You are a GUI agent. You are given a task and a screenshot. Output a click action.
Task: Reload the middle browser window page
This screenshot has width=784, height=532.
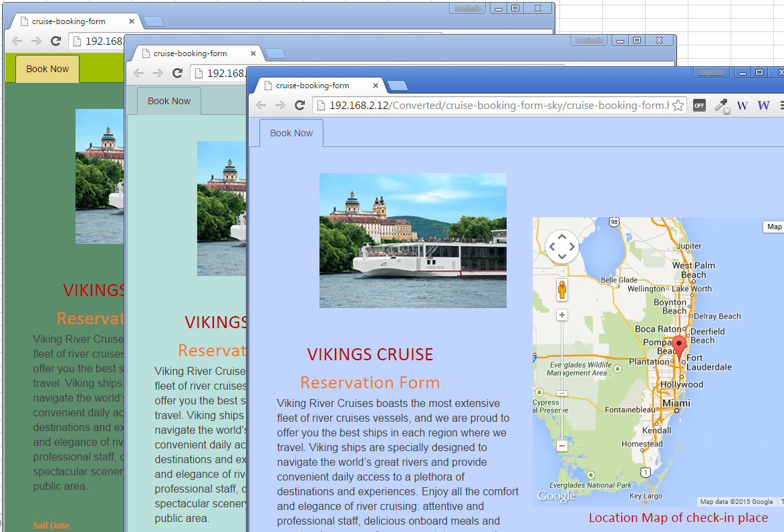178,73
